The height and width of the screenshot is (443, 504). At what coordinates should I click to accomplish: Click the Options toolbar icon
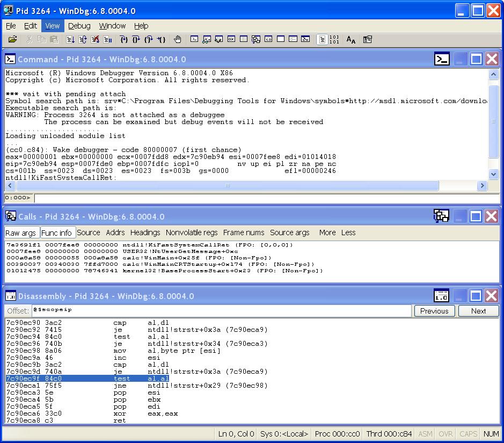click(x=367, y=40)
